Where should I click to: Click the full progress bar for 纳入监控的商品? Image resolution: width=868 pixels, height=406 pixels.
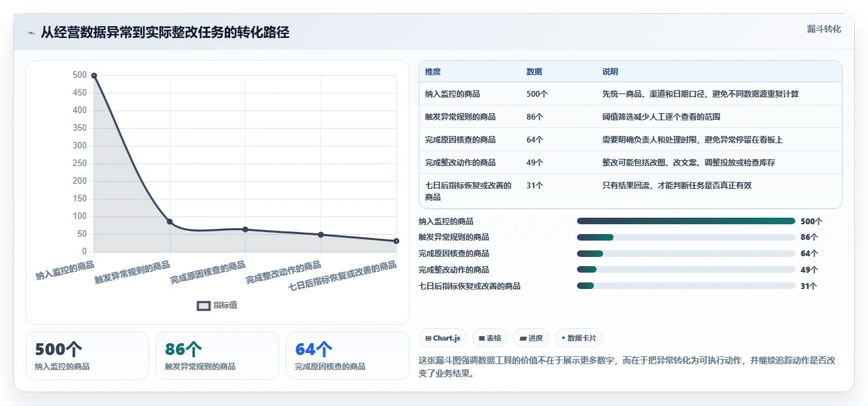[x=686, y=222]
